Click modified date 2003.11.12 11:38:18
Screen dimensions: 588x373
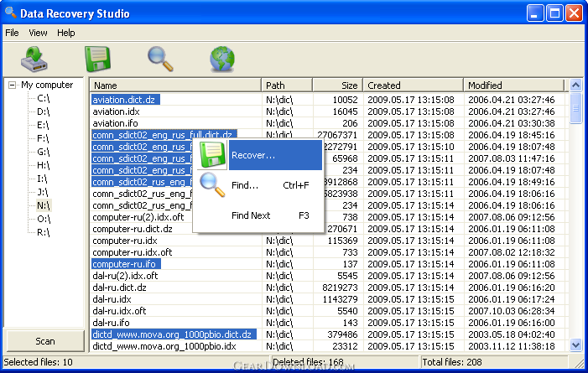(512, 346)
